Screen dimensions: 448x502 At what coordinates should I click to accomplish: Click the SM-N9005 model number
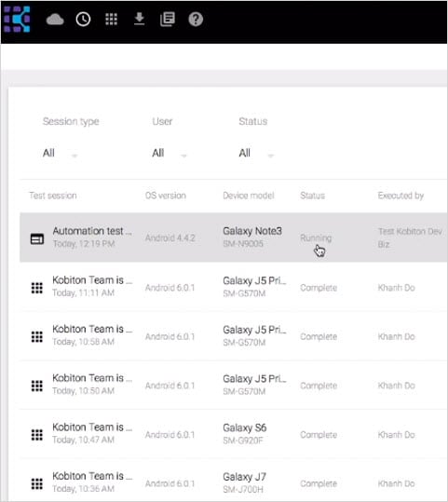pos(243,244)
